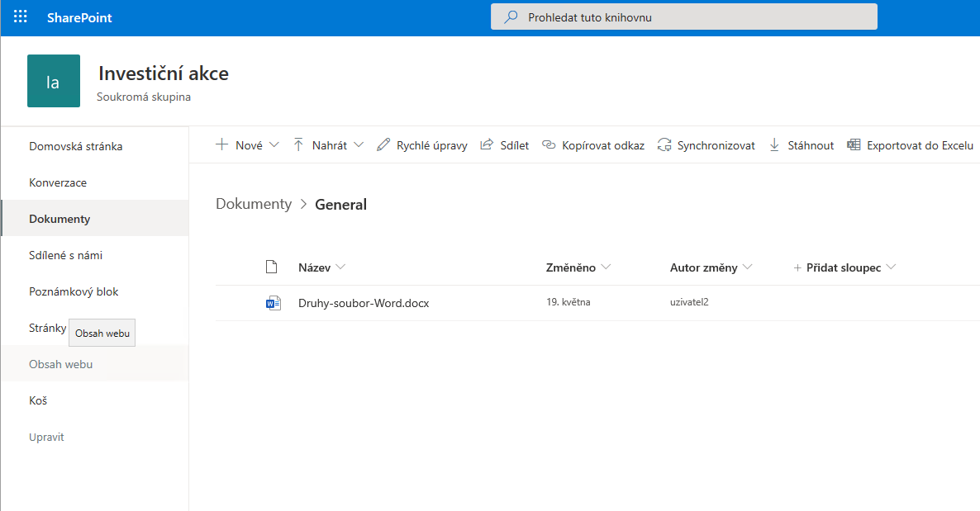Open the Autor změny column dropdown
Screen dimensions: 980x511
click(748, 267)
